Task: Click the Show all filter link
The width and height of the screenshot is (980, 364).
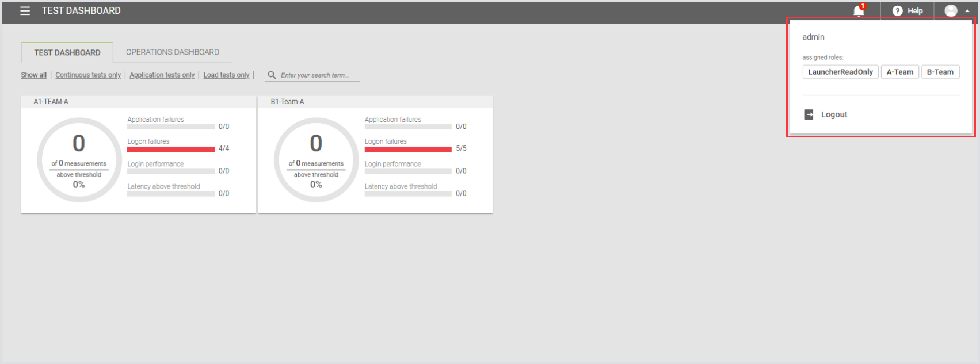Action: [x=34, y=75]
